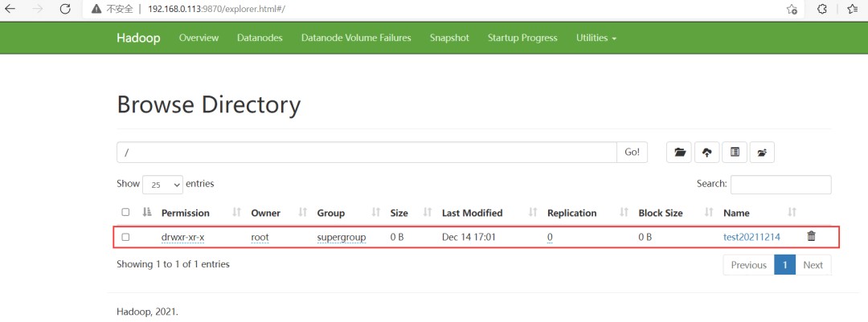Click the upload files cloud icon
Screen dimensions: 868x322
[707, 153]
